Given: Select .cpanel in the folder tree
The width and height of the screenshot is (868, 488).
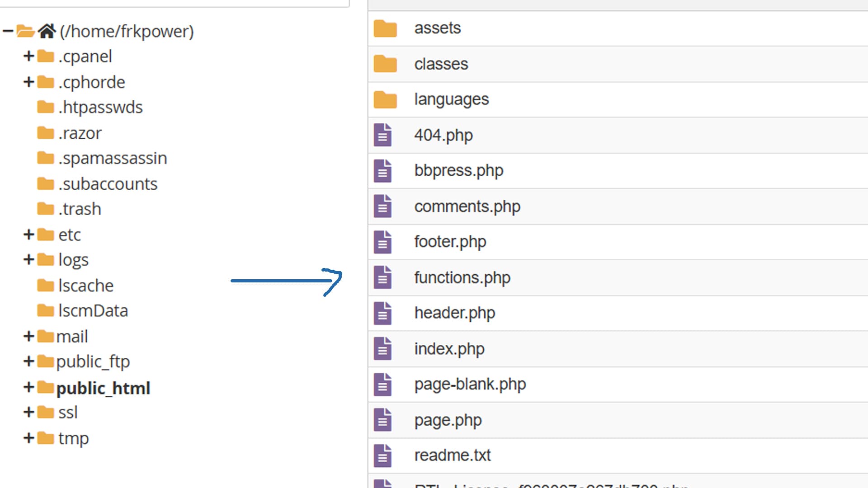Looking at the screenshot, I should pos(85,56).
